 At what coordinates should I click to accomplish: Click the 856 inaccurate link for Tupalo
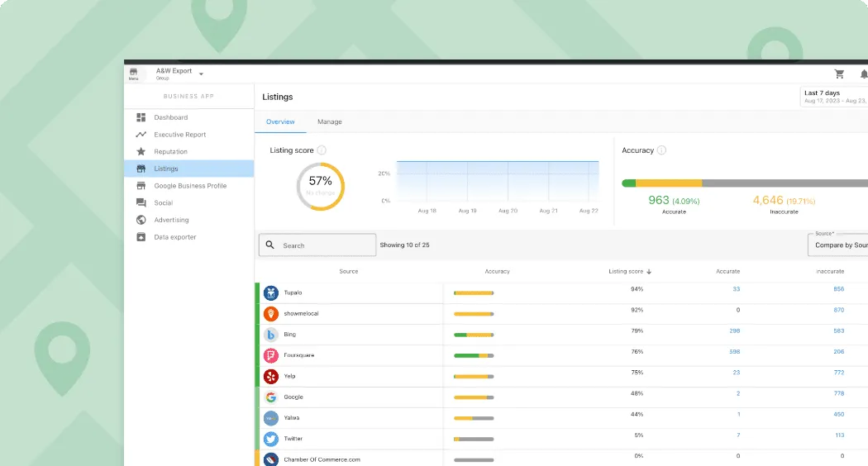(x=838, y=289)
